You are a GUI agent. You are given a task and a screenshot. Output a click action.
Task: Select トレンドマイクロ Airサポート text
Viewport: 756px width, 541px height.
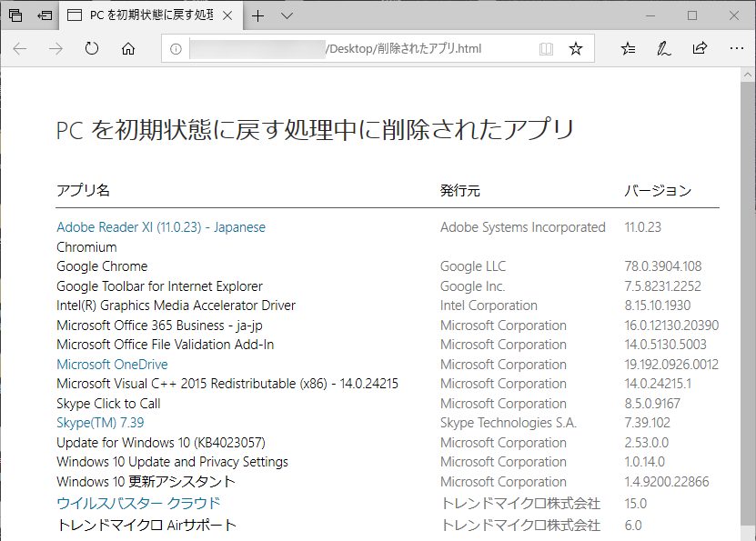click(146, 525)
